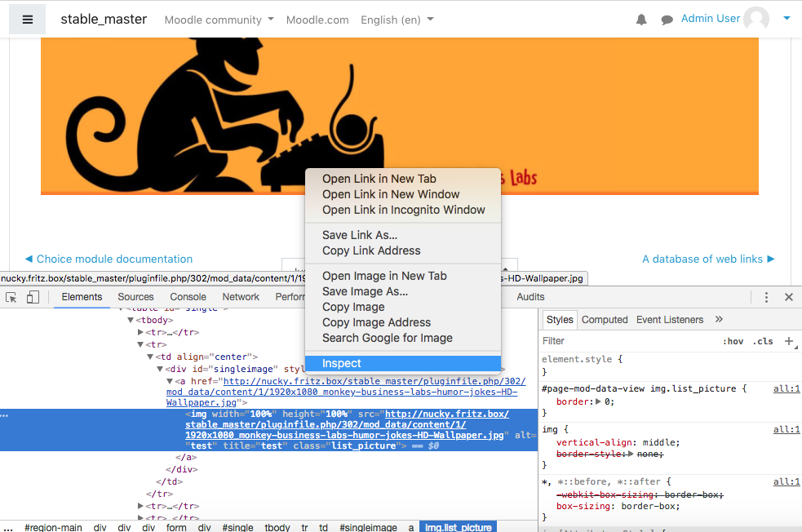The width and height of the screenshot is (802, 532).
Task: Expand the border-style property triangle
Action: click(631, 454)
